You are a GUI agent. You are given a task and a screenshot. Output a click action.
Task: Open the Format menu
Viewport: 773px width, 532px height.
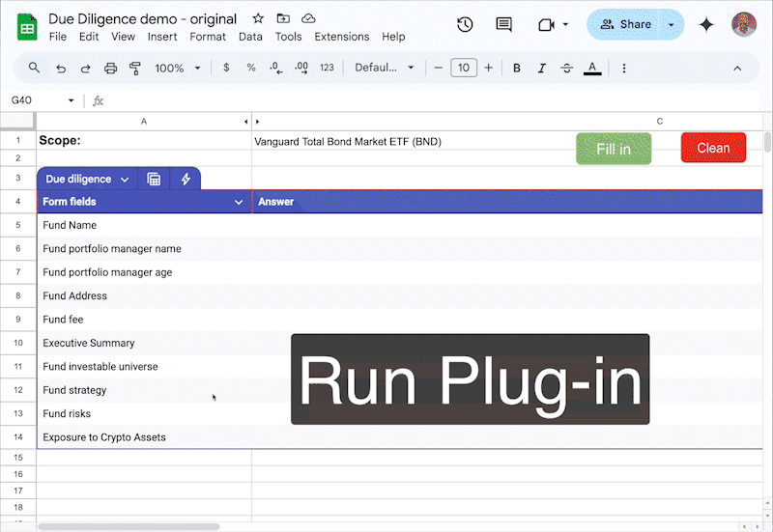coord(208,37)
